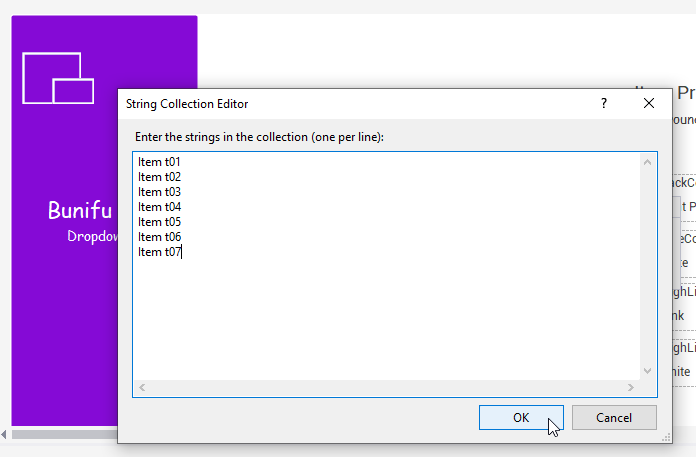Click the horizontal scrollbar left arrow
Screen dimensions: 696x457
point(142,387)
